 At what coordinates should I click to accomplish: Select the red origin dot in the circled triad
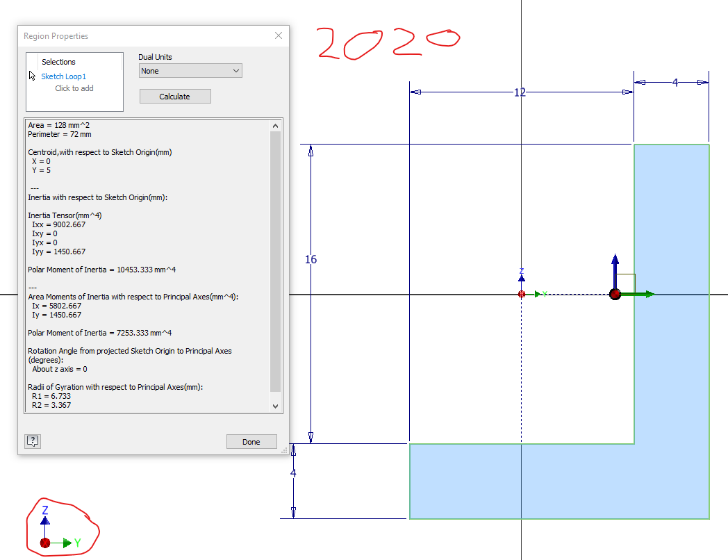click(x=44, y=541)
